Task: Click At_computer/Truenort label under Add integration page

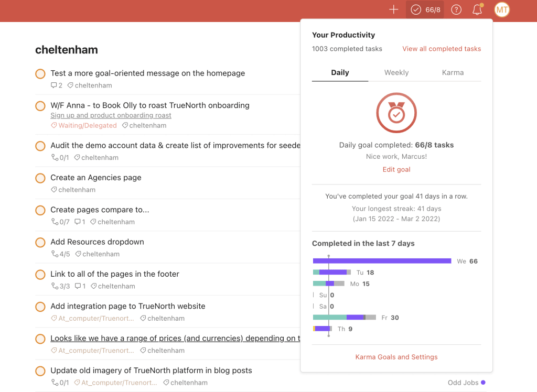Action: (92, 319)
